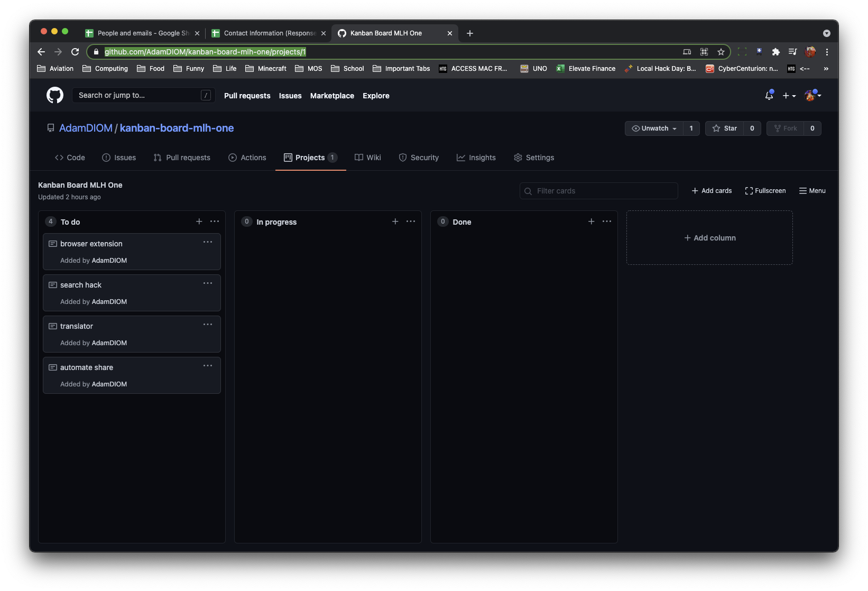Open In progress column ellipsis menu
This screenshot has width=868, height=591.
click(411, 221)
